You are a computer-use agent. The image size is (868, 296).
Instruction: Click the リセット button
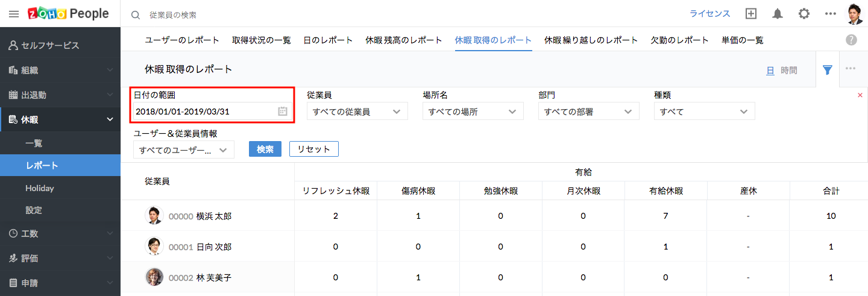[314, 149]
